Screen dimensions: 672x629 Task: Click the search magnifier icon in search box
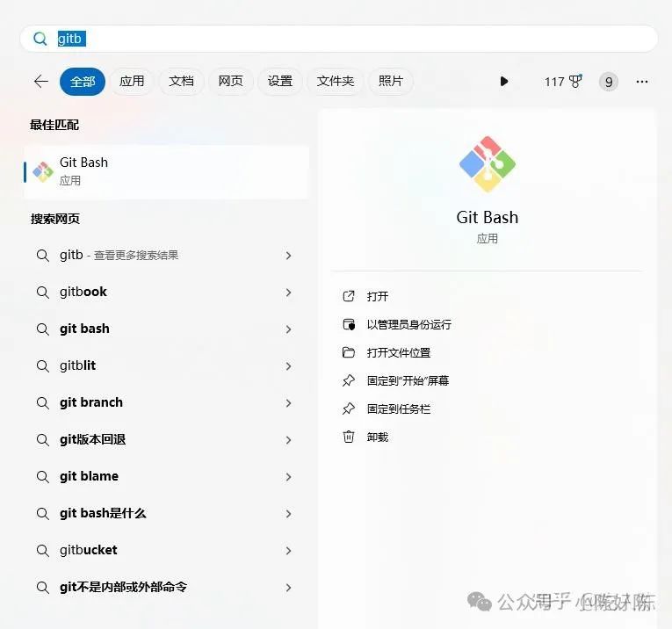(40, 39)
